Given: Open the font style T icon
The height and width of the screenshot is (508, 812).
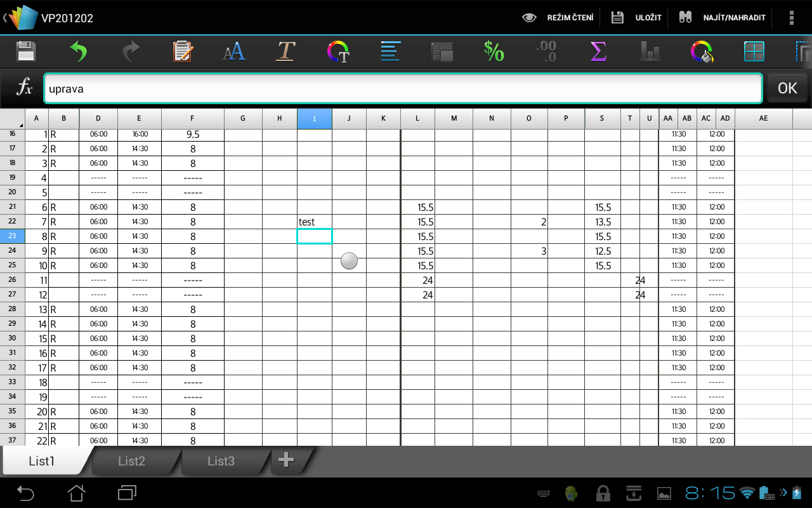Looking at the screenshot, I should (286, 51).
